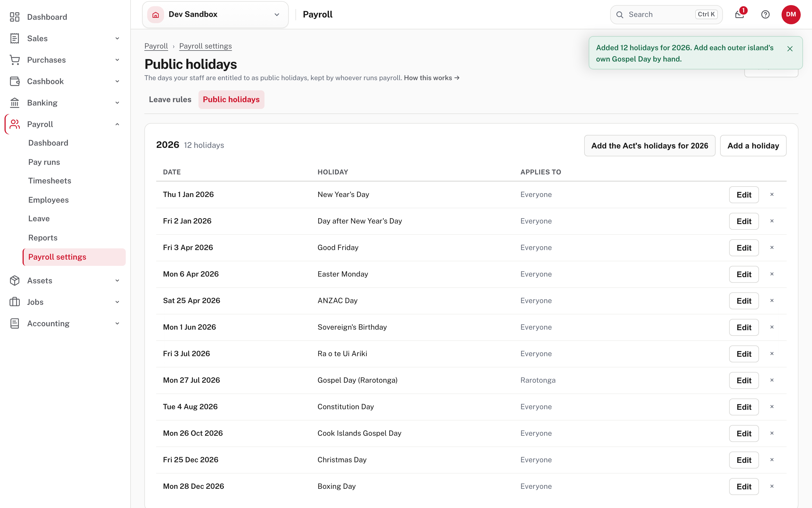Screen dimensions: 812x508
Task: Open Timesheets in the Payroll submenu
Action: click(50, 181)
